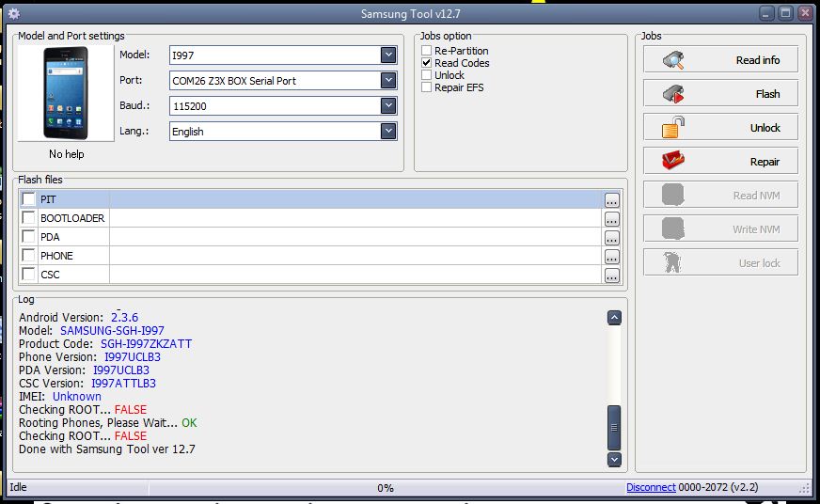The image size is (820, 504).
Task: Select the PHONE row label
Action: 56,256
